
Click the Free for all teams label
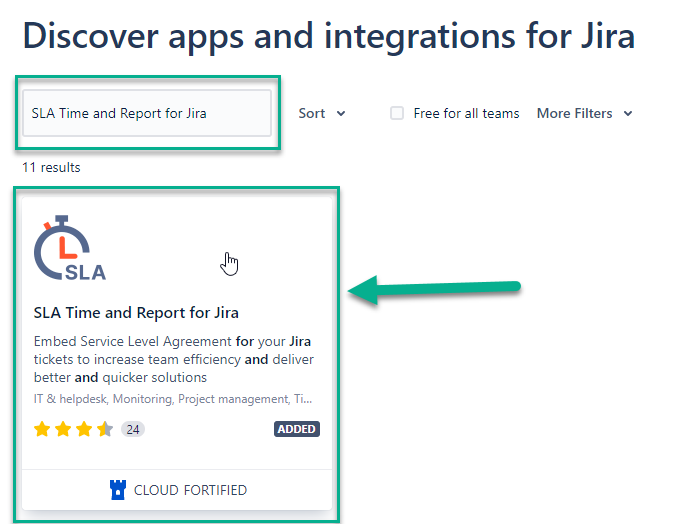pos(466,113)
